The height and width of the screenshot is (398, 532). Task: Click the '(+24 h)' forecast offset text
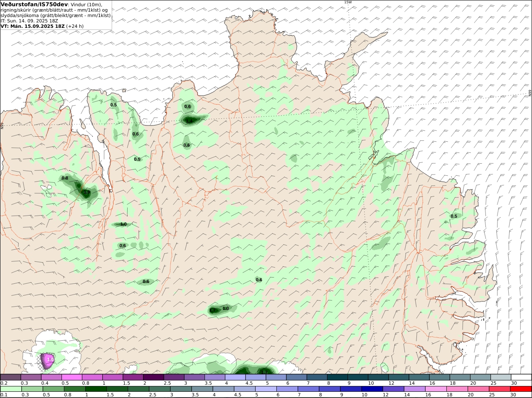[75, 26]
